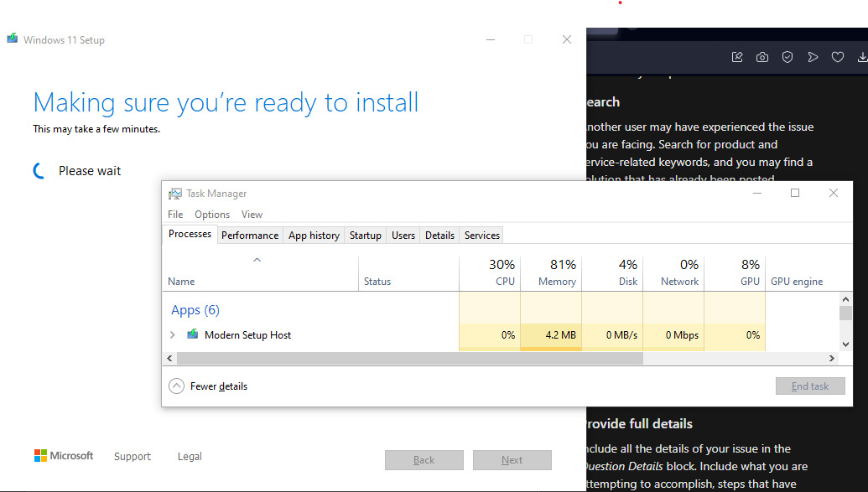Sort processes by Disk column
Viewport: 868px width, 492px height.
pyautogui.click(x=612, y=273)
